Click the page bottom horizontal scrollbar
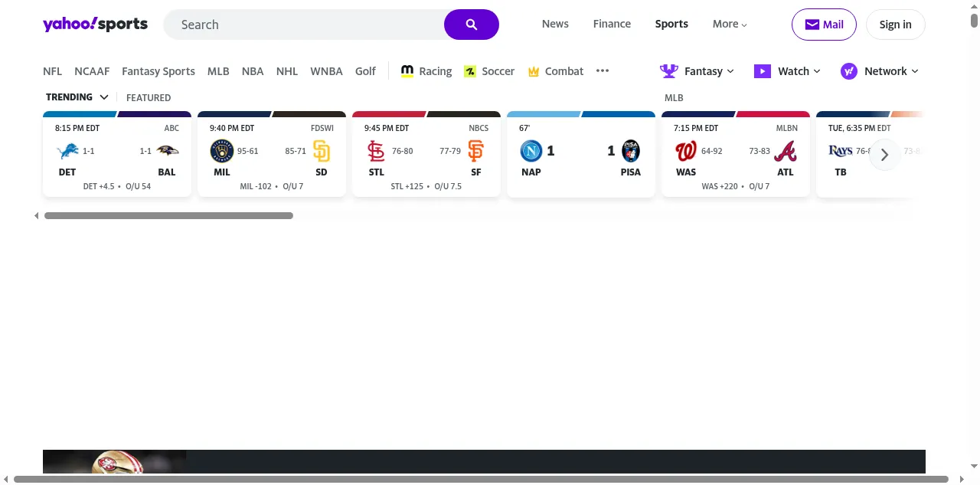This screenshot has width=980, height=485. [x=481, y=480]
